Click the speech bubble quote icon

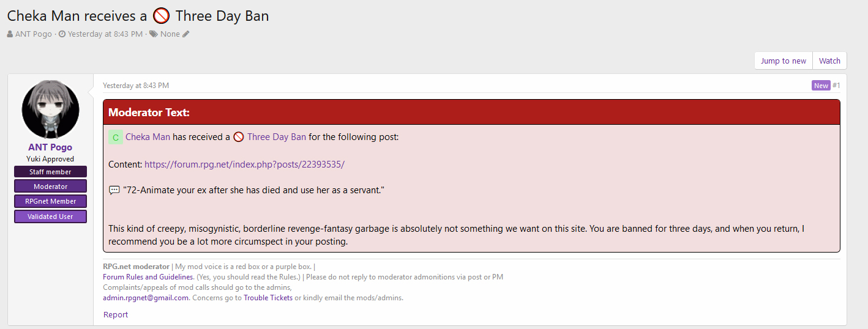tap(114, 190)
